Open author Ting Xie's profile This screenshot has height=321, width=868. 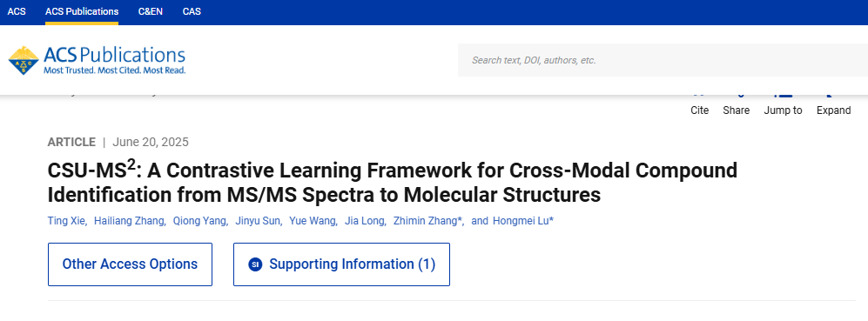[x=66, y=221]
